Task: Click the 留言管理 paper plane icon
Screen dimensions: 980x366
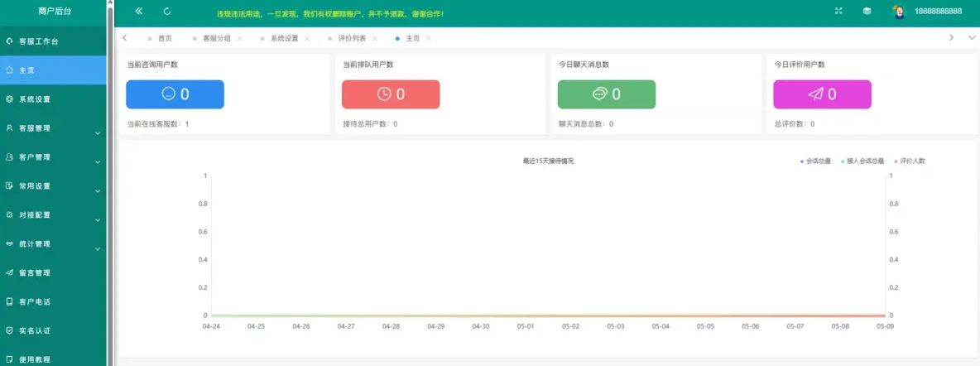Action: click(x=9, y=272)
